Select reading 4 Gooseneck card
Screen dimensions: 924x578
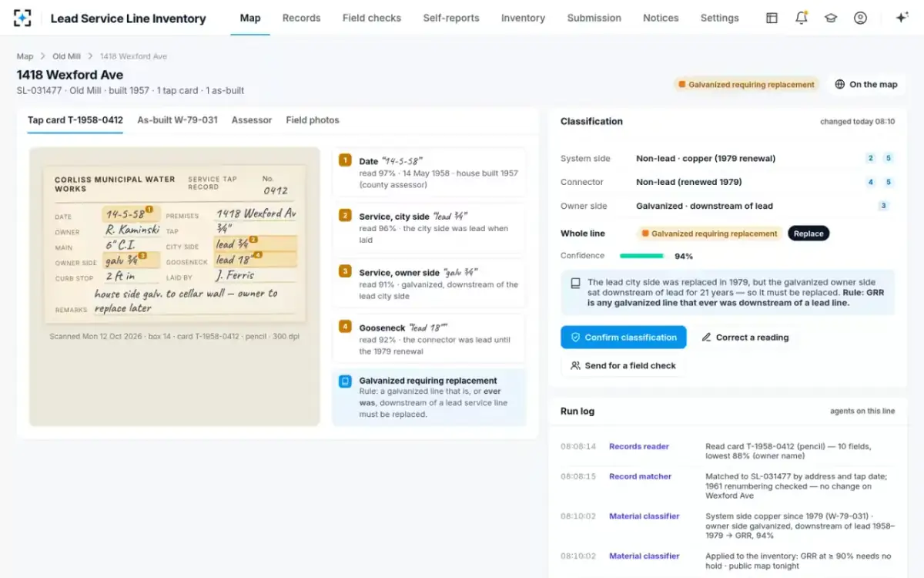coord(430,339)
